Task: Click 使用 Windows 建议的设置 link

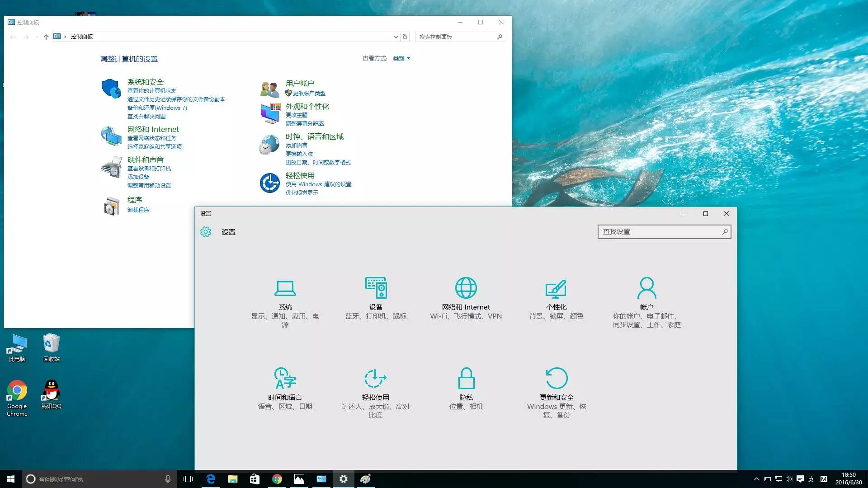Action: click(318, 184)
